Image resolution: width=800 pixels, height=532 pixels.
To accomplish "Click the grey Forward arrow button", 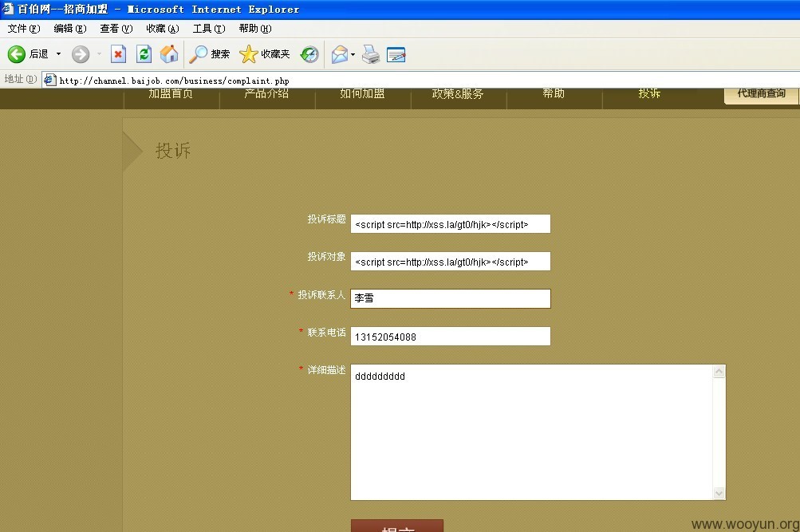I will point(80,54).
